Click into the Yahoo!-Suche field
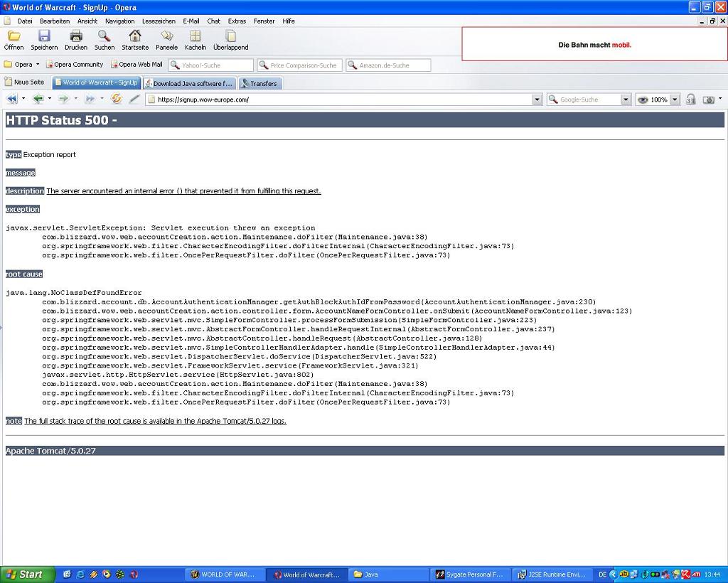 click(x=211, y=65)
